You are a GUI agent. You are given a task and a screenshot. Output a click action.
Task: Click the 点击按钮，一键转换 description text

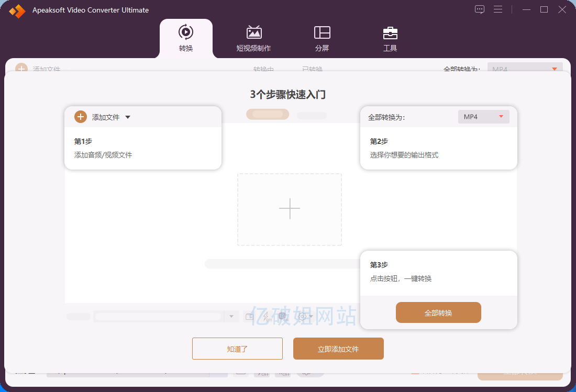click(x=401, y=278)
